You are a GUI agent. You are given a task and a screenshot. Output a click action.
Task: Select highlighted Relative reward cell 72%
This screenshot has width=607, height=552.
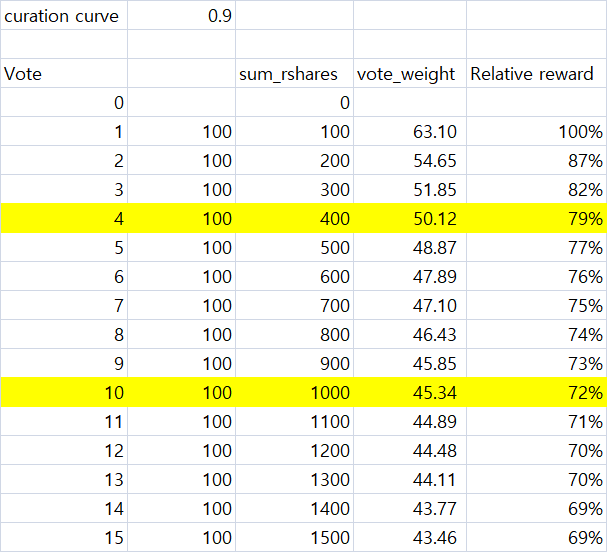[537, 393]
